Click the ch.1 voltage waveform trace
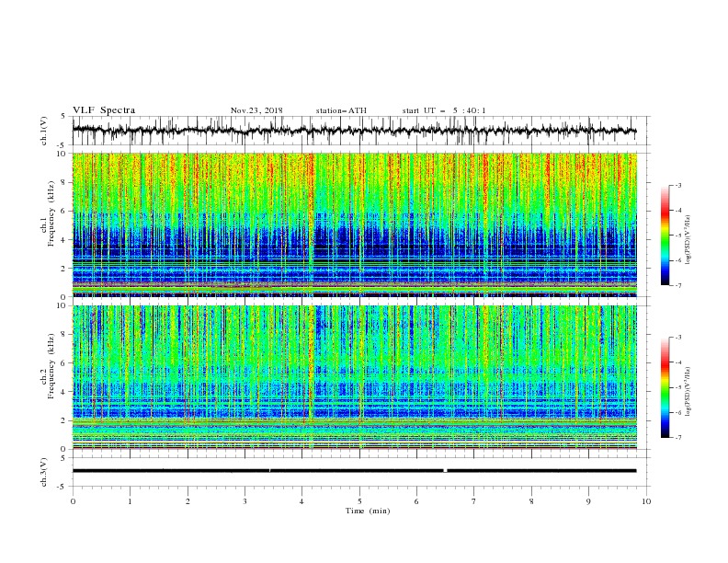Viewport: 728px width, 563px height. [354, 131]
